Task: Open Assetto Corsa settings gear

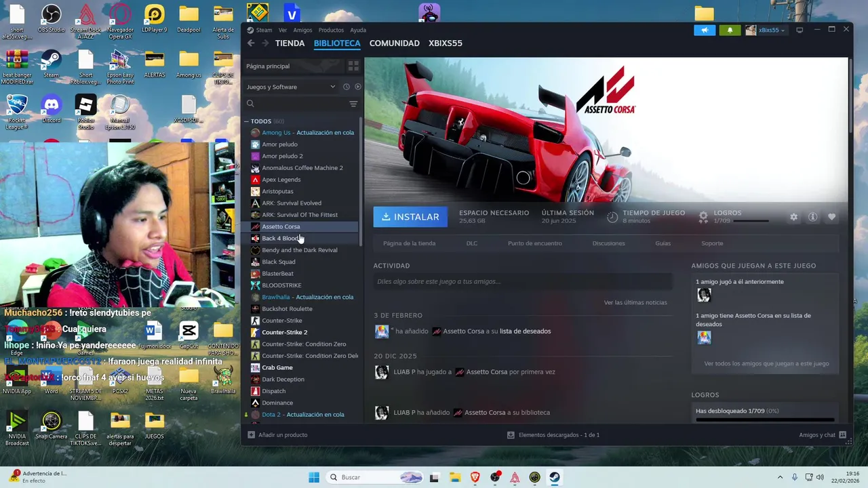Action: 793,217
